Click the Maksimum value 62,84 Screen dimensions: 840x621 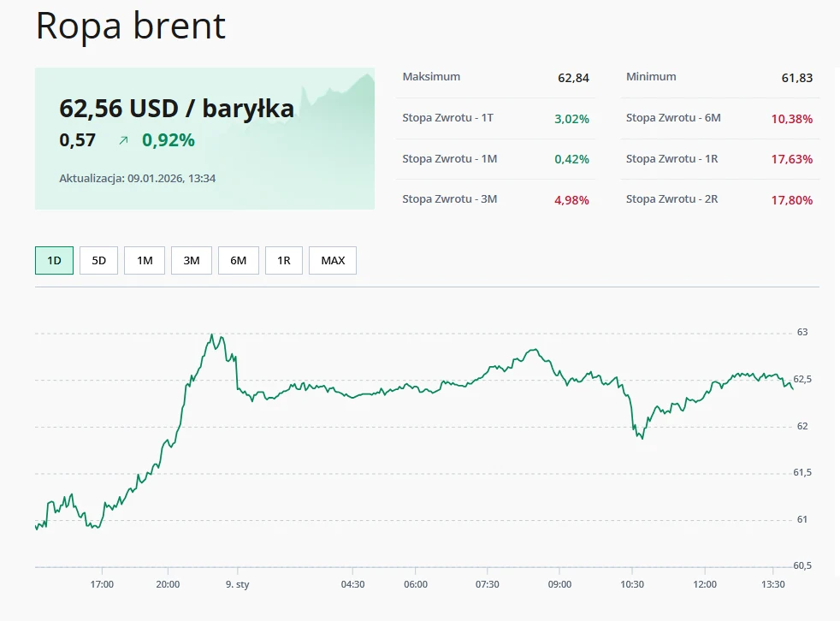tap(572, 77)
